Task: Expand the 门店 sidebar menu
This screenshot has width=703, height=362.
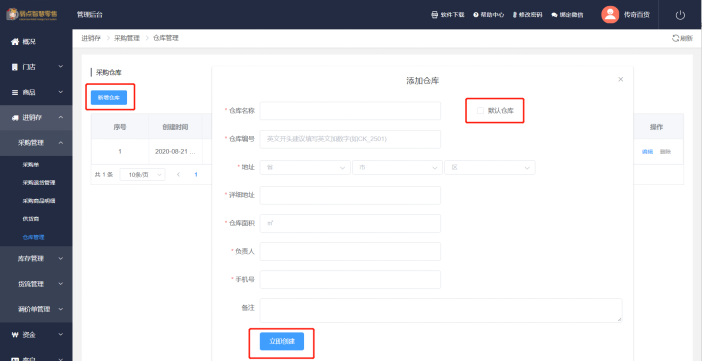Action: tap(61, 67)
